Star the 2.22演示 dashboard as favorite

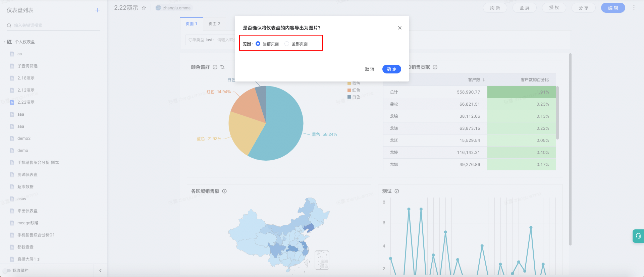click(x=144, y=8)
